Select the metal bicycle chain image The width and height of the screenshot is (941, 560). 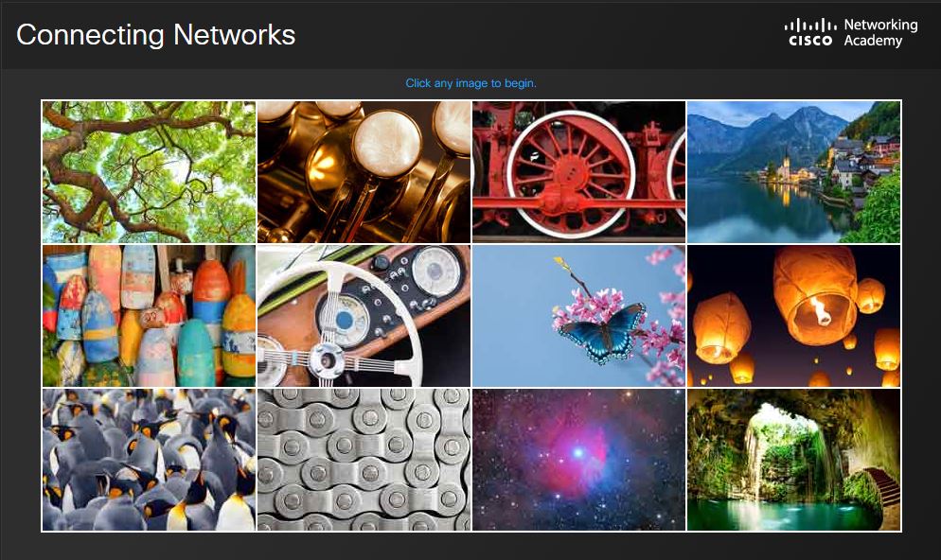tap(364, 460)
